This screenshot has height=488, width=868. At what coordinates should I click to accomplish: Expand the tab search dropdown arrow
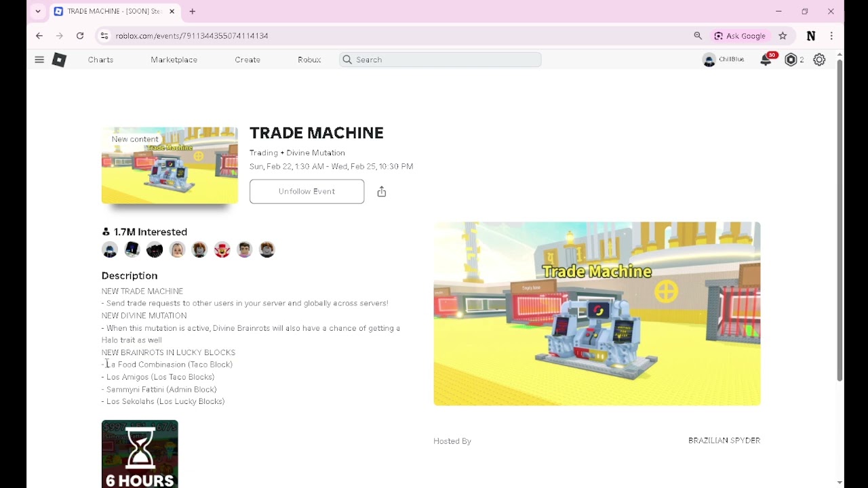(x=38, y=12)
